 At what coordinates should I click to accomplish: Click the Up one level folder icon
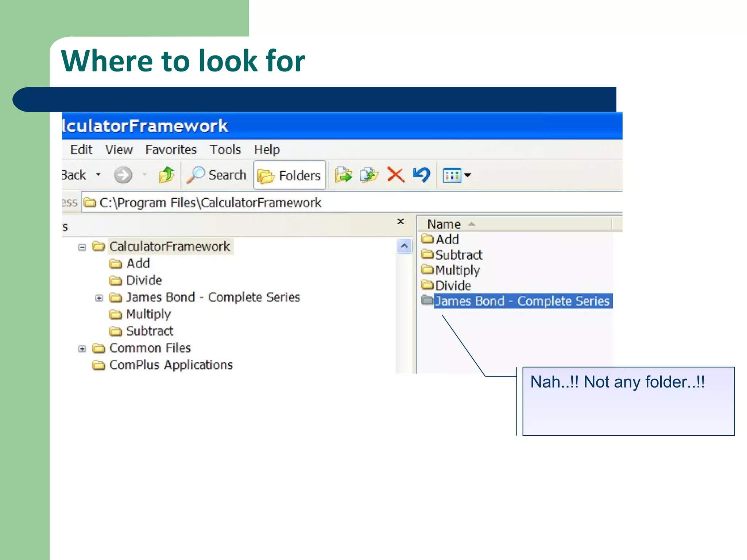167,175
